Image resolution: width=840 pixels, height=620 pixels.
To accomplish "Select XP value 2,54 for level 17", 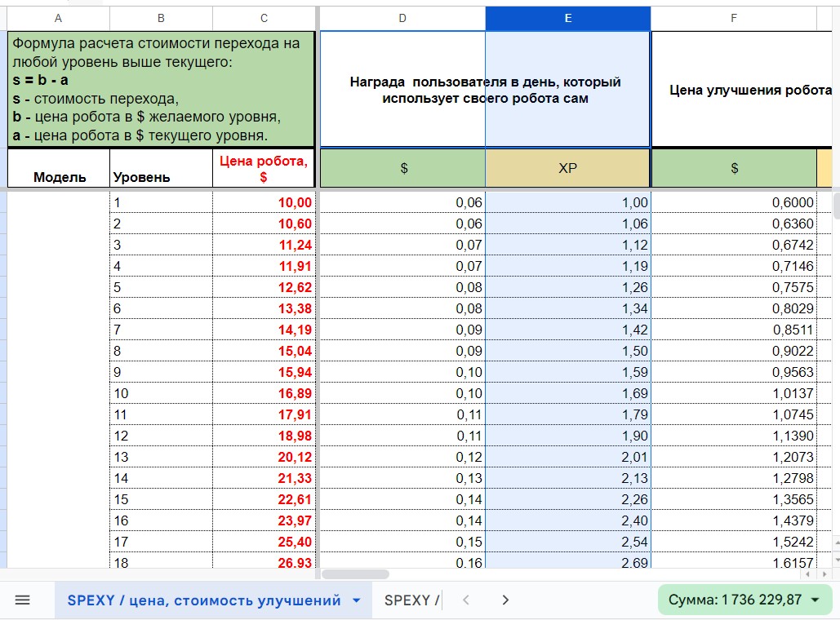I will [567, 542].
